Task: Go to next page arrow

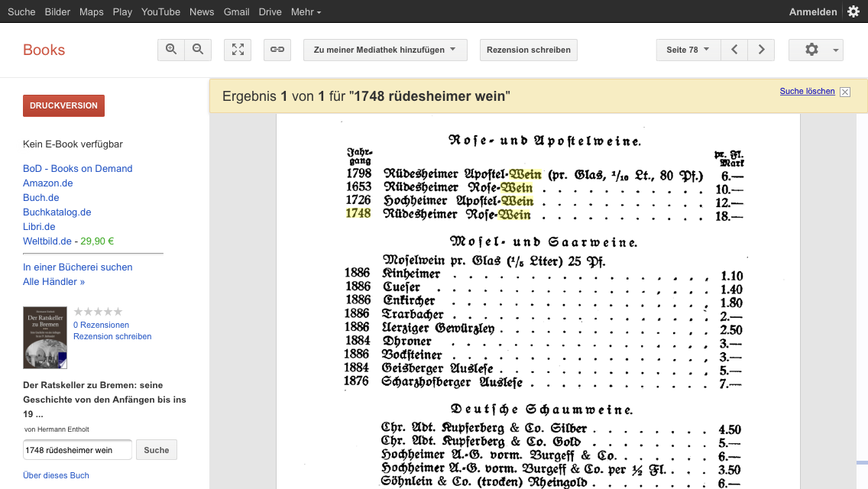Action: coord(761,50)
